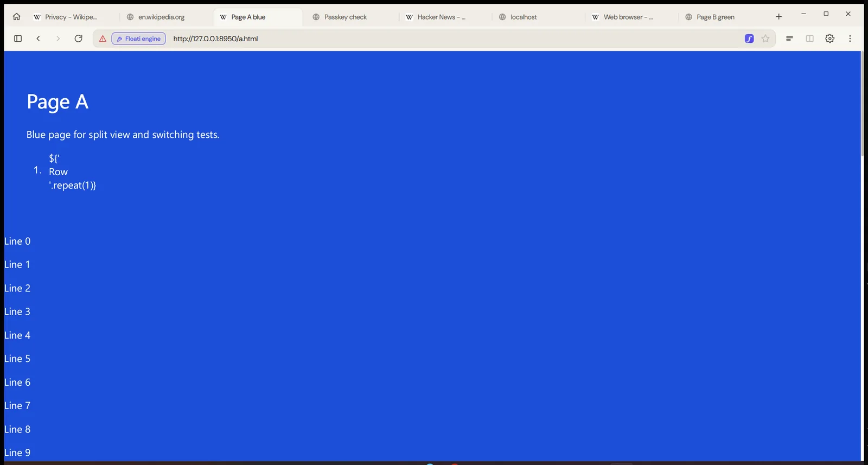Click the page vertical scrollbar thumb
868x465 pixels.
coord(863,103)
